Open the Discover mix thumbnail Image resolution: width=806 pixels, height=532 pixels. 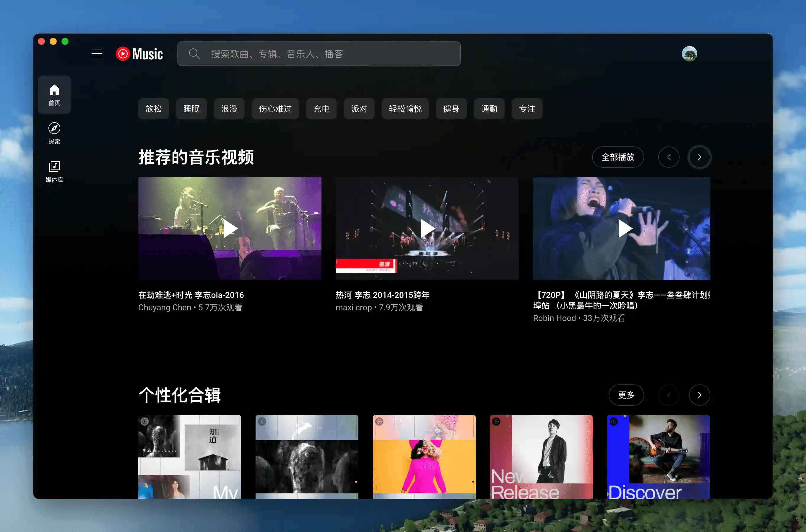click(x=658, y=456)
